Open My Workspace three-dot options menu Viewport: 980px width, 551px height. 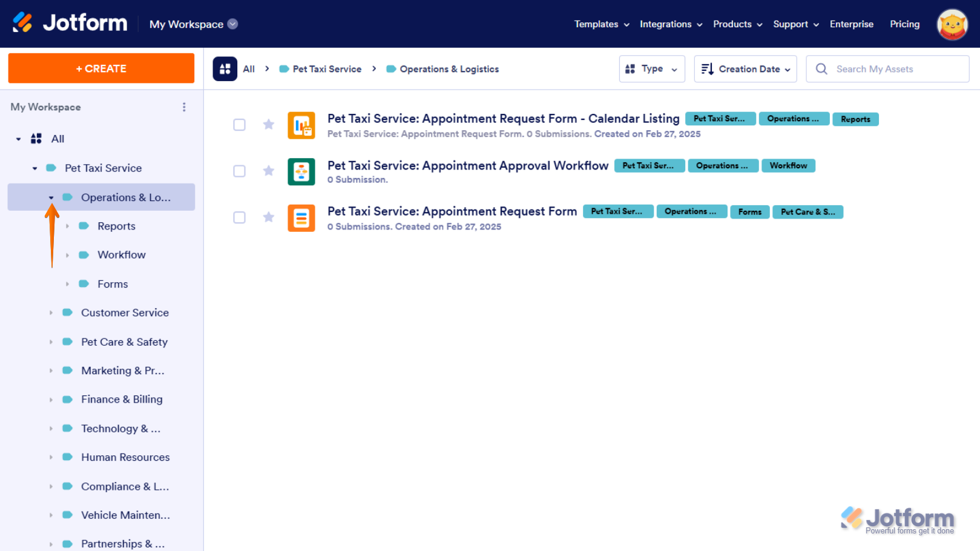[x=184, y=107]
